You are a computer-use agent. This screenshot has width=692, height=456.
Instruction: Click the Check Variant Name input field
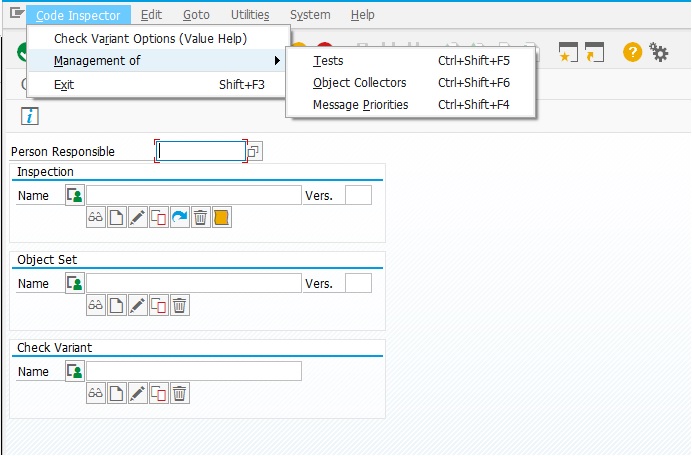(194, 371)
